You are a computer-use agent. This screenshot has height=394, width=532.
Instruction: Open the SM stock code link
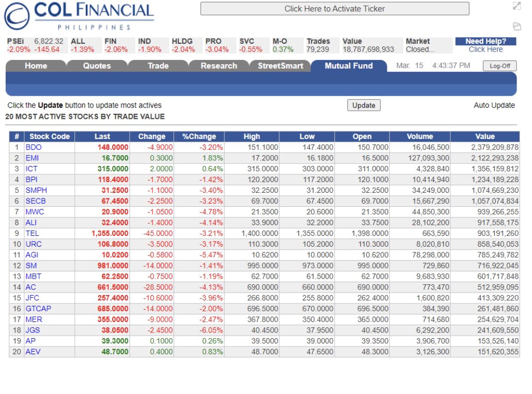31,266
